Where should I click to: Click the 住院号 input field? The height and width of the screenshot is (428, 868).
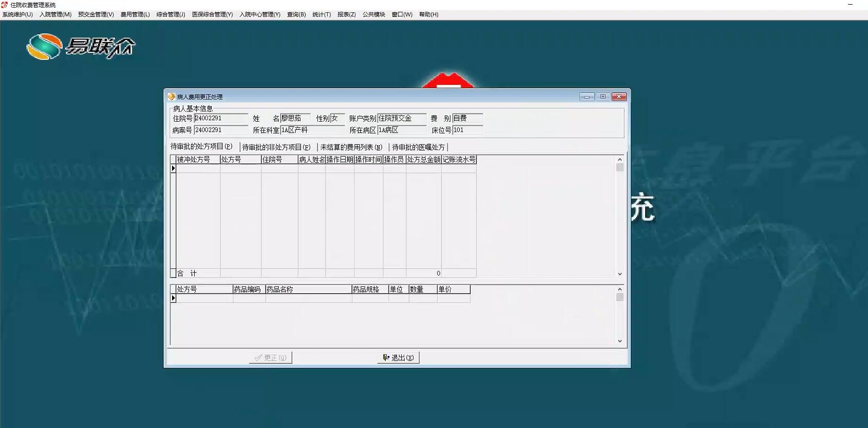(x=221, y=119)
